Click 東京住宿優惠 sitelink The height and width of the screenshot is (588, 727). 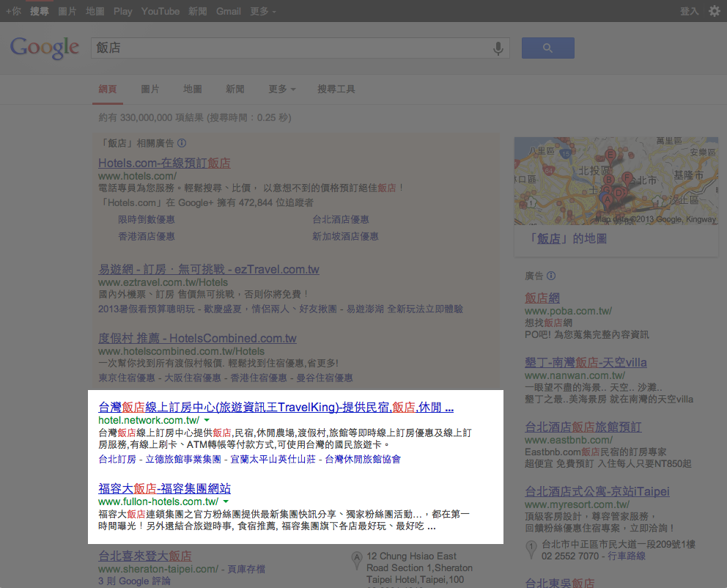pyautogui.click(x=127, y=378)
